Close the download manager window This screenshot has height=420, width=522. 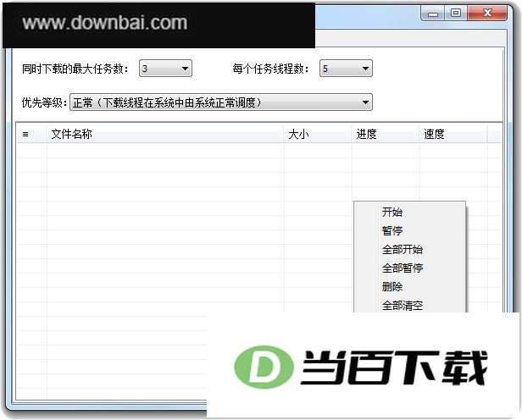[x=487, y=14]
